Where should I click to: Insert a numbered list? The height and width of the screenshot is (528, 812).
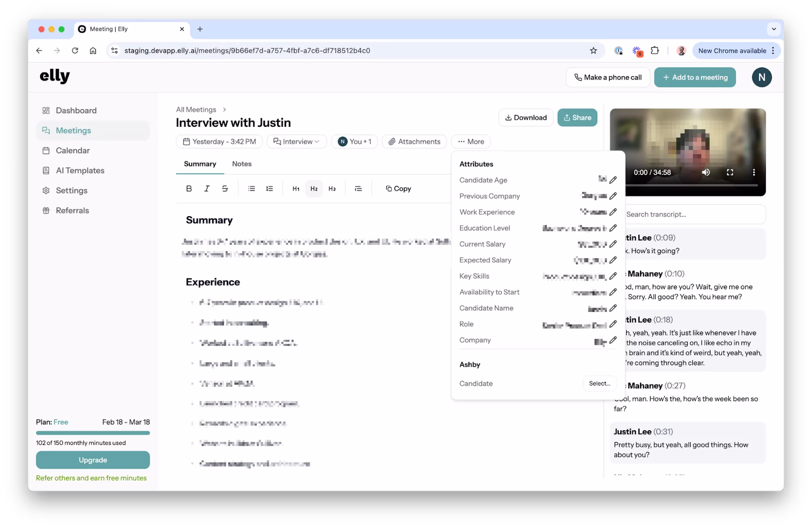[269, 188]
